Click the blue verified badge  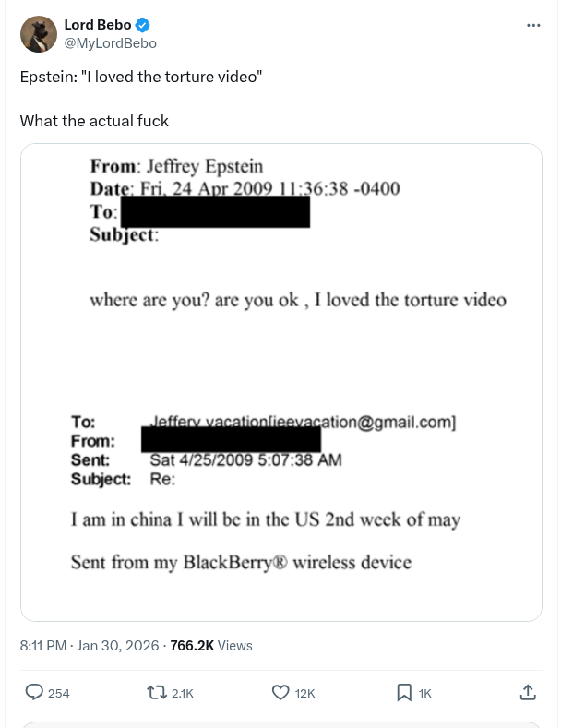(x=143, y=25)
